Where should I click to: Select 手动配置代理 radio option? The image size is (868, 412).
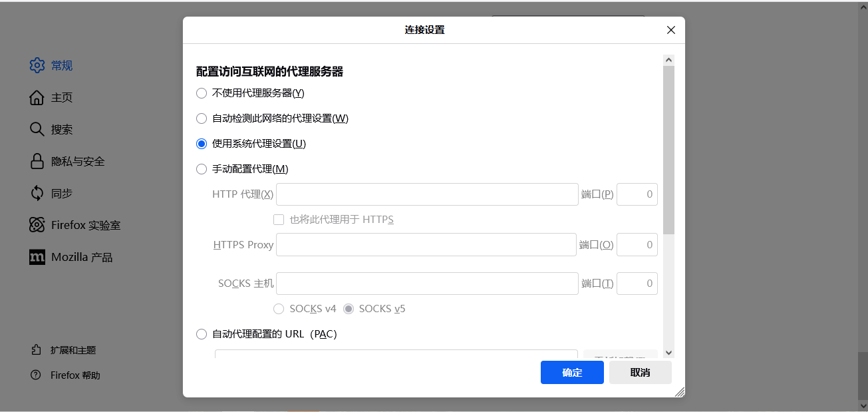pyautogui.click(x=202, y=169)
